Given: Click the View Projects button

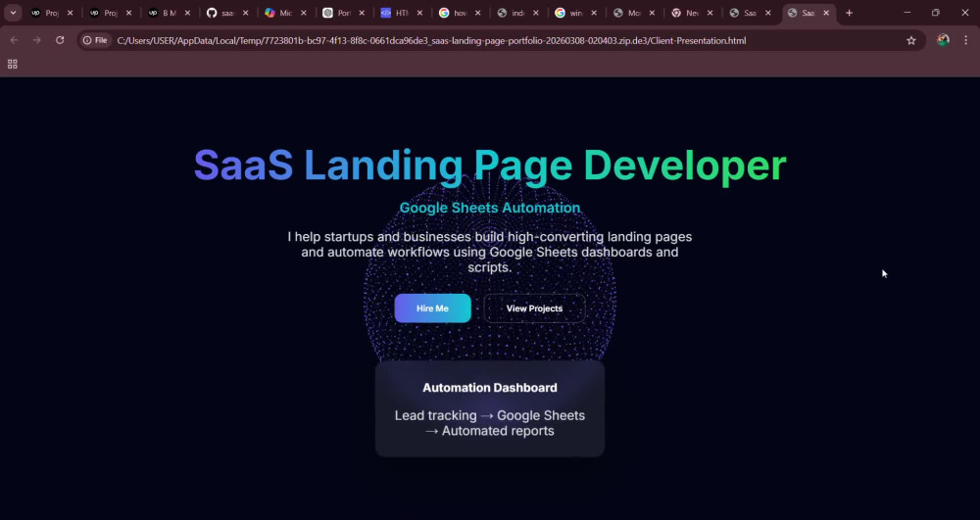Looking at the screenshot, I should pos(534,308).
